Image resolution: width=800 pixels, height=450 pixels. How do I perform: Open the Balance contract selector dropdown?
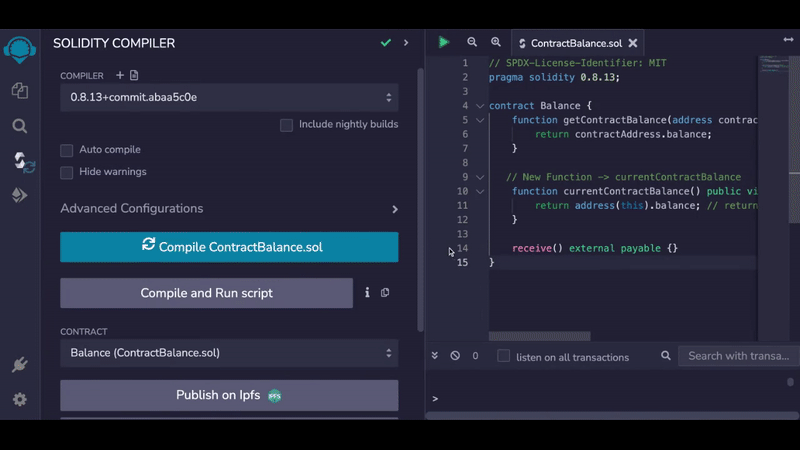click(x=229, y=353)
